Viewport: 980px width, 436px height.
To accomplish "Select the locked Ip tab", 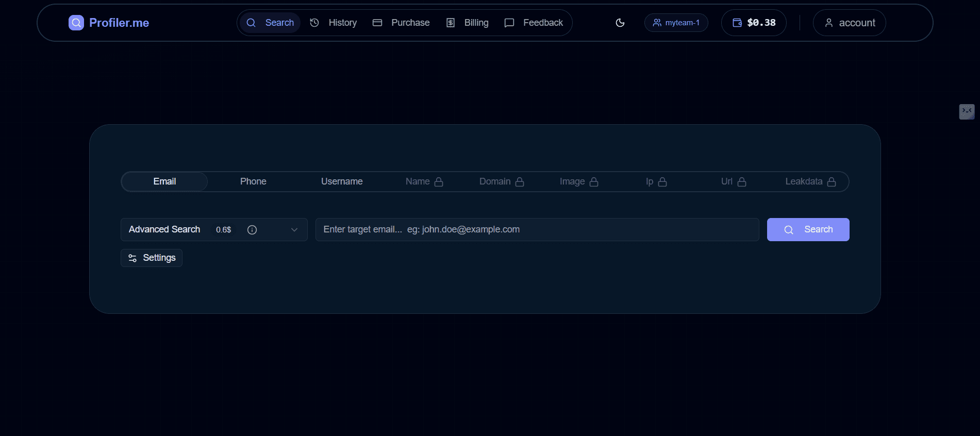I will (x=656, y=181).
